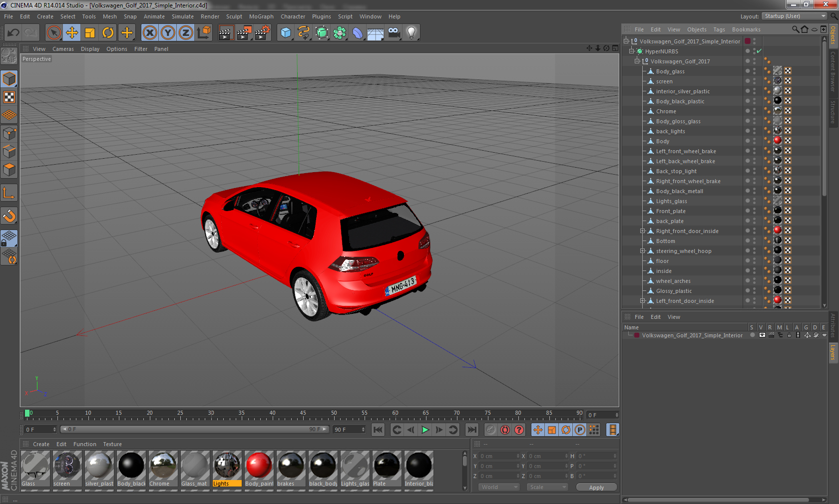Render to Picture Viewer
Viewport: 839px width, 504px height.
244,33
